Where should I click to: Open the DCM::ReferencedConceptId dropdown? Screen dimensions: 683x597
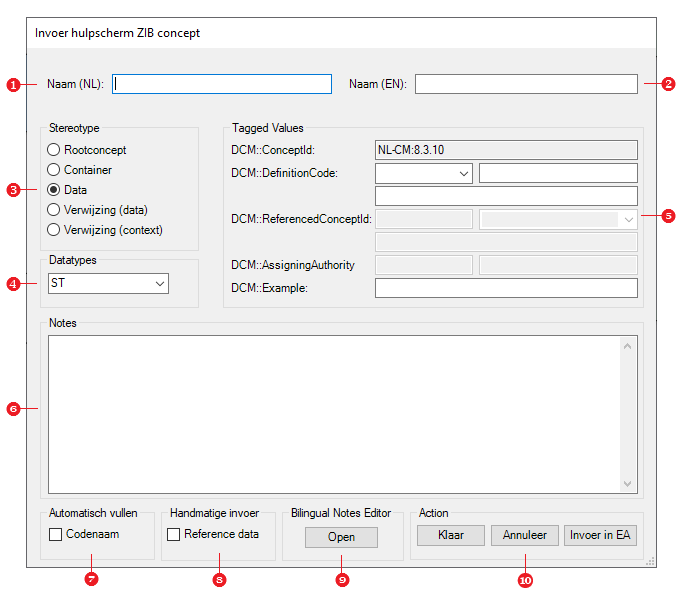[558, 219]
